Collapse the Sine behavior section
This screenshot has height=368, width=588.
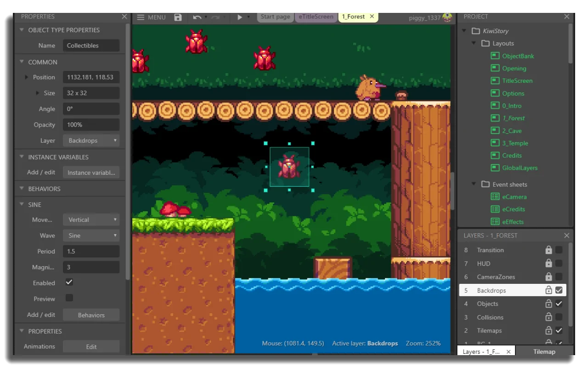tap(22, 205)
